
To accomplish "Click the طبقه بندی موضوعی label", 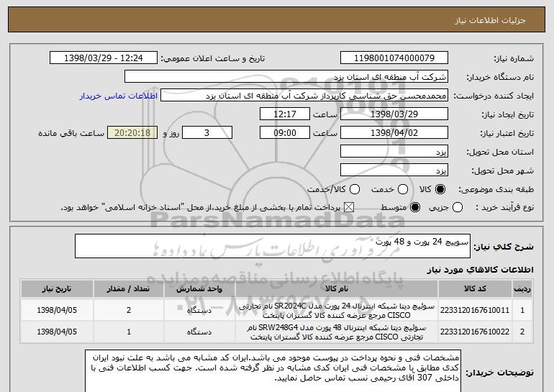I will point(496,190).
